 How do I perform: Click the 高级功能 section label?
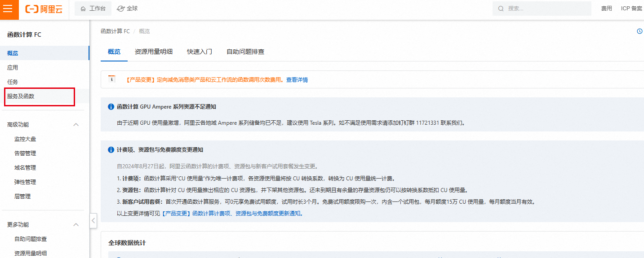(18, 125)
